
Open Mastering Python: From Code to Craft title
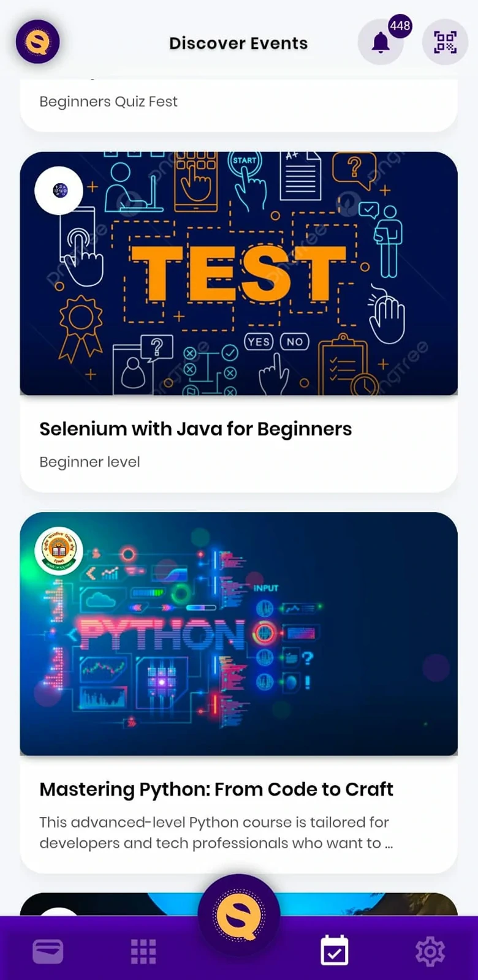coord(216,790)
